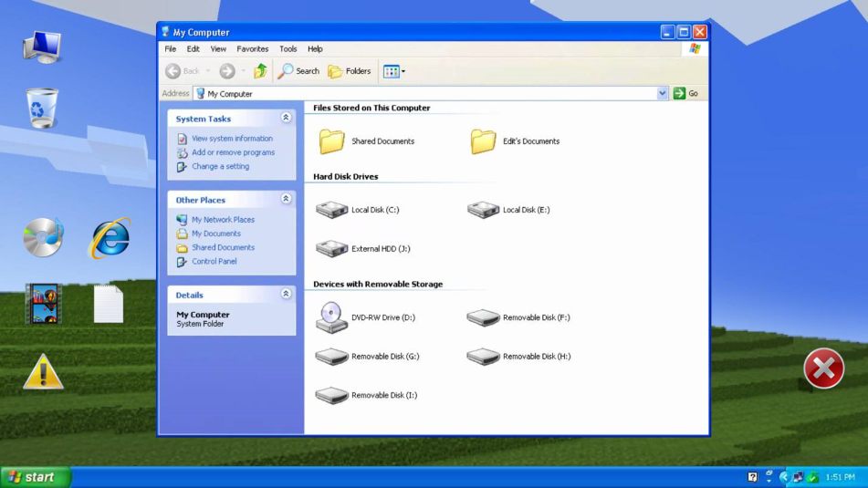Click the Start button on taskbar
This screenshot has height=488, width=868.
coord(35,477)
